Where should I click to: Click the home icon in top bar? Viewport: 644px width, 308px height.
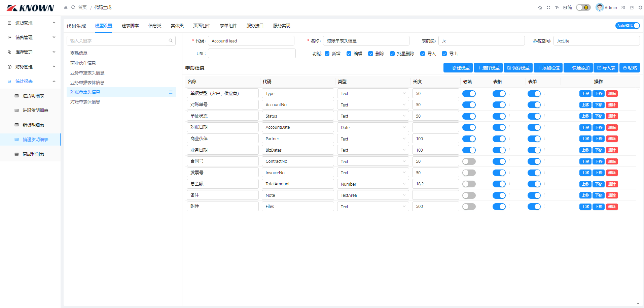click(x=540, y=8)
